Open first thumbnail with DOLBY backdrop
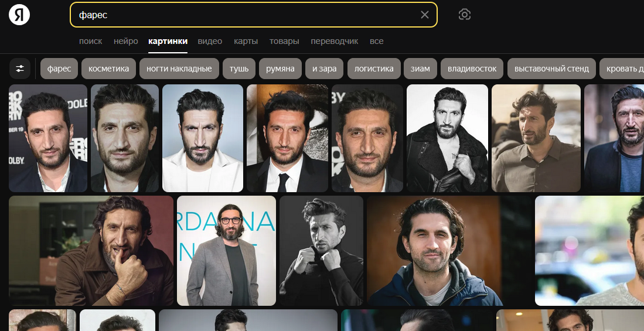 (48, 138)
